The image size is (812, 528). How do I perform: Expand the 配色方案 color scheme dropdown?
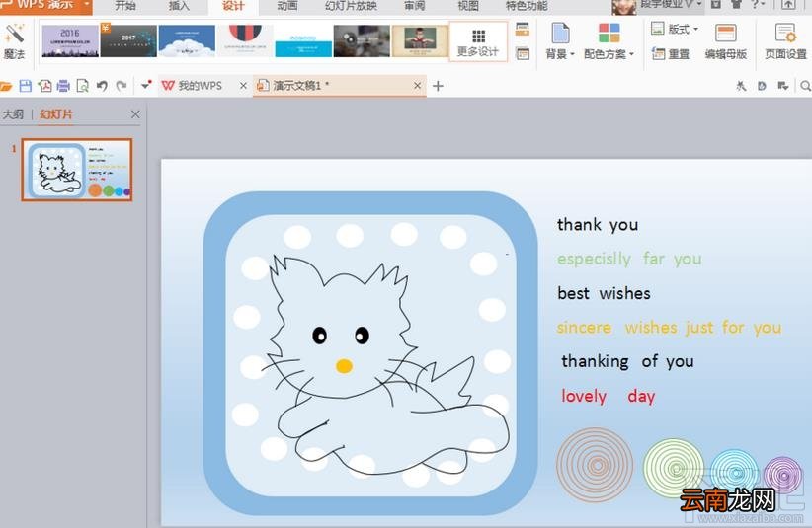point(609,41)
